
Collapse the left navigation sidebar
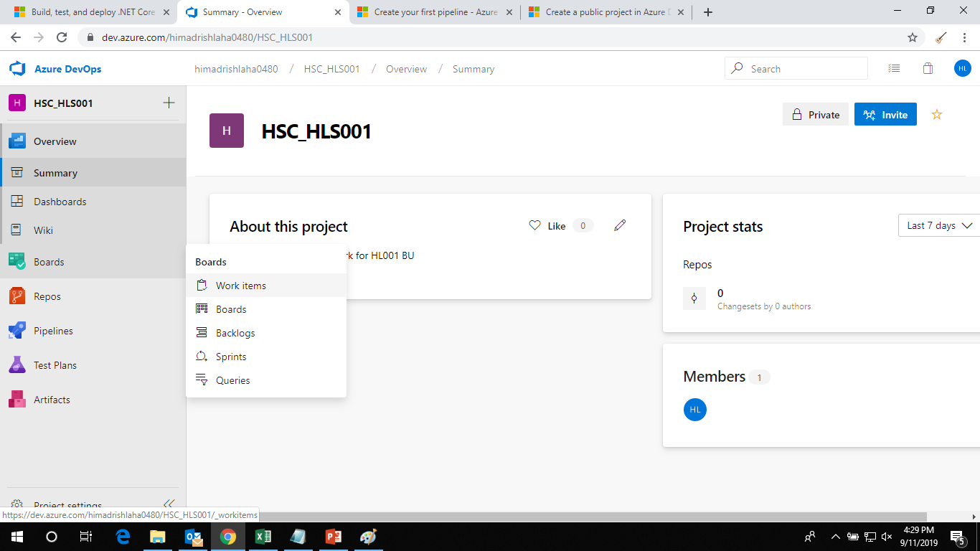coord(169,503)
